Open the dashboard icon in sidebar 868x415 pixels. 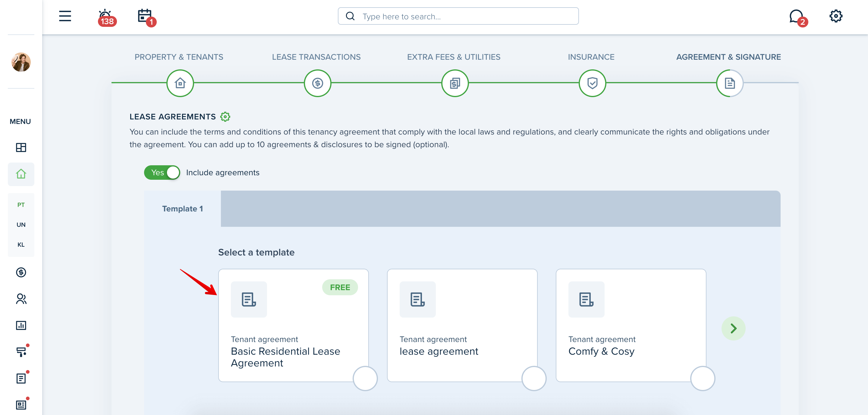tap(21, 147)
